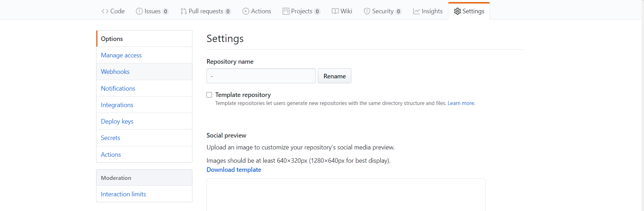Enable the Template repository checkbox
Screen dimensions: 644x211
(209, 95)
